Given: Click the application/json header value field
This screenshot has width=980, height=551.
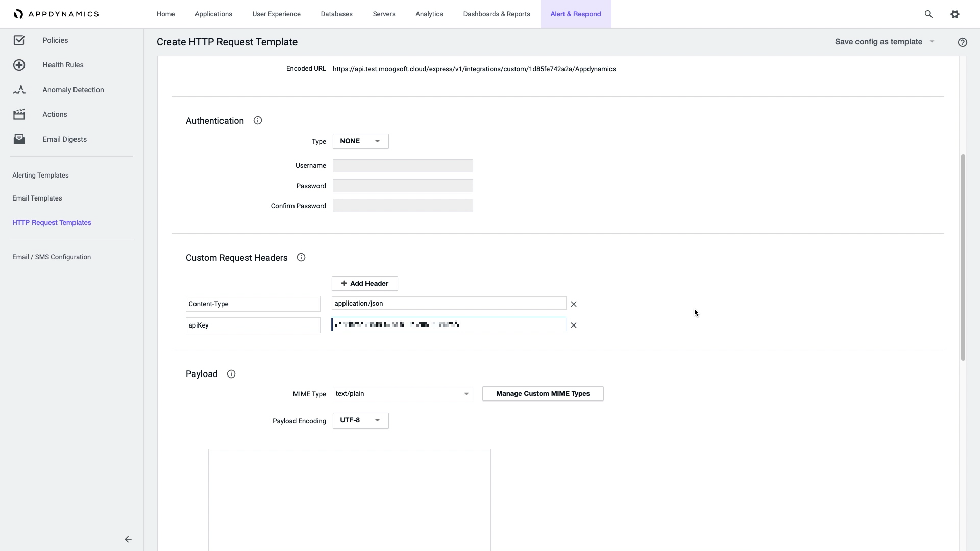Looking at the screenshot, I should click(x=449, y=304).
